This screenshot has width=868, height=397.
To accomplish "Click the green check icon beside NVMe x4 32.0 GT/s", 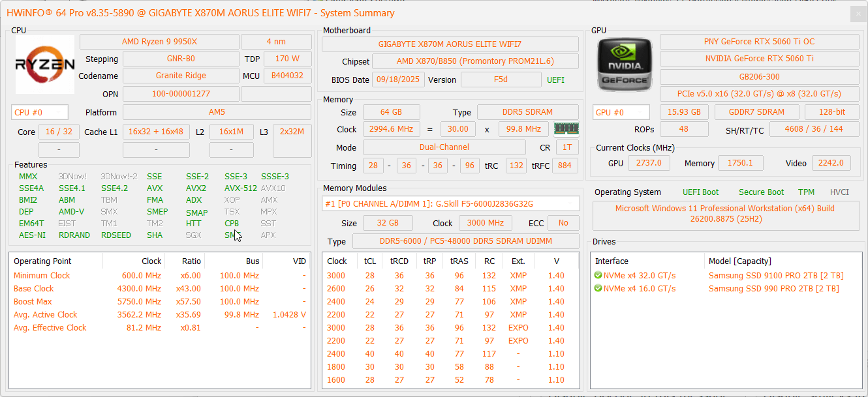I will tap(598, 275).
